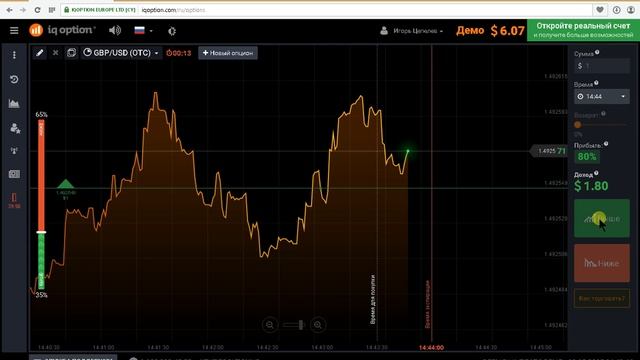Open the user account name dropdown
The height and width of the screenshot is (360, 640).
pyautogui.click(x=412, y=31)
